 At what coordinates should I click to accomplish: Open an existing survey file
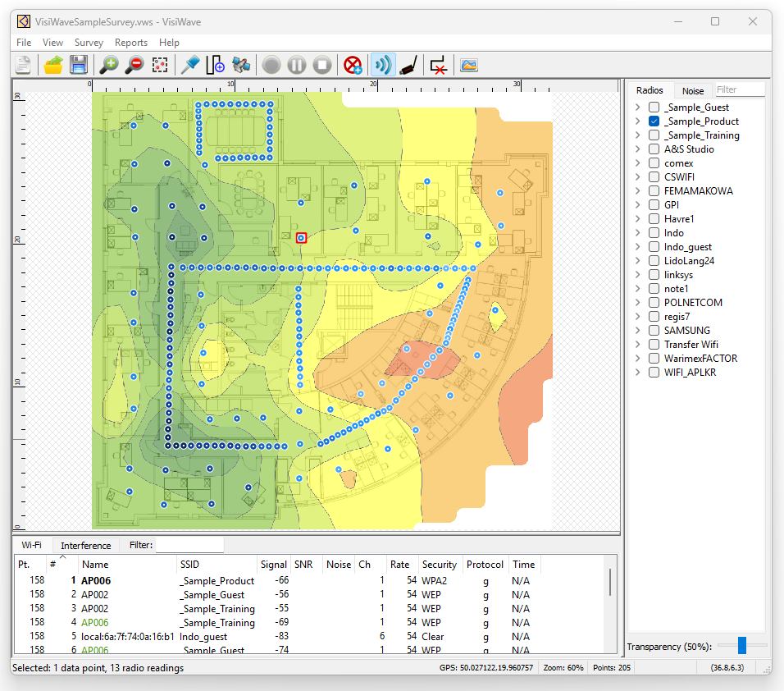(x=52, y=64)
